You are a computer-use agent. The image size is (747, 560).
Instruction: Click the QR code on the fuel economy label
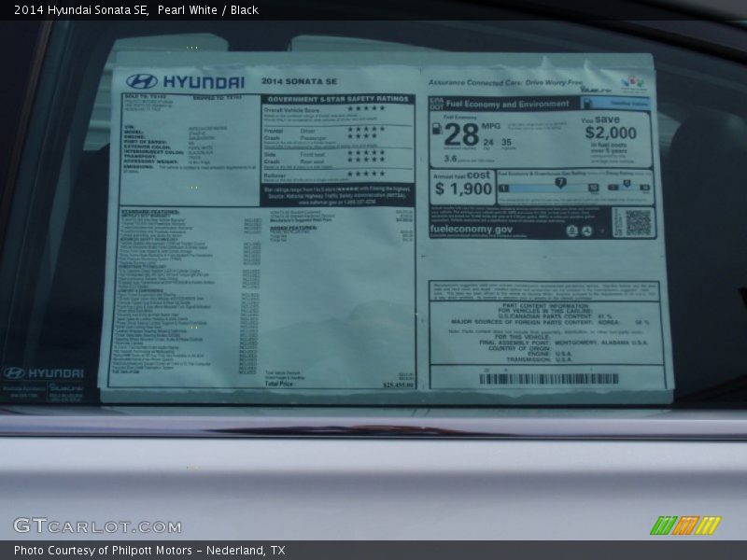pos(638,222)
